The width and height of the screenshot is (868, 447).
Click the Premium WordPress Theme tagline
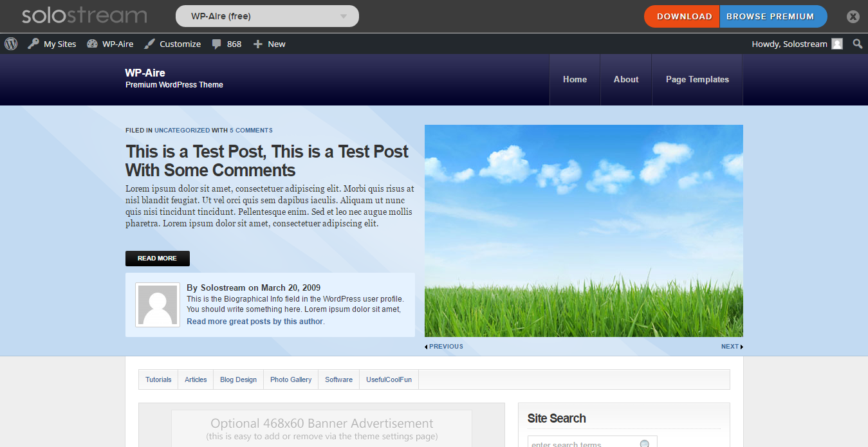174,85
